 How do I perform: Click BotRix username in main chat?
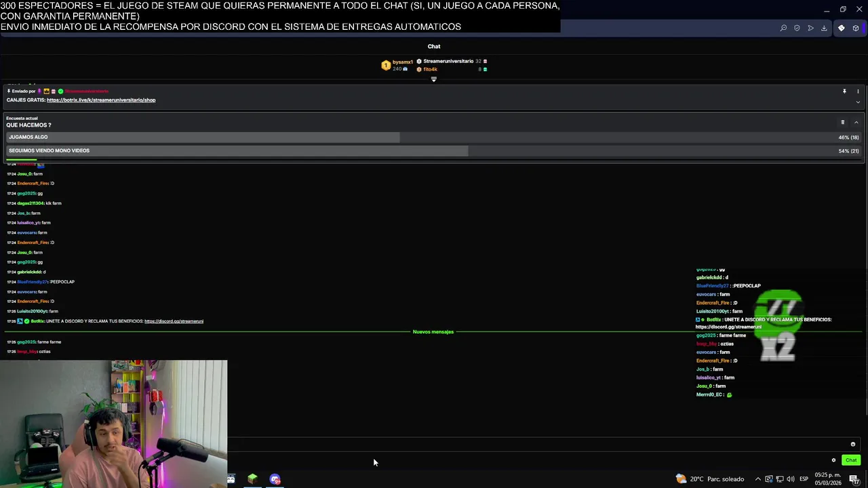(37, 321)
